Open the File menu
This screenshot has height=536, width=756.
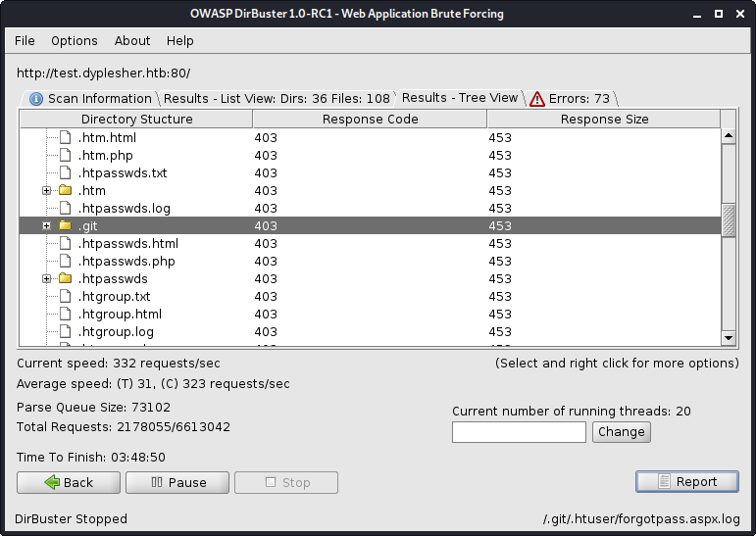tap(25, 40)
